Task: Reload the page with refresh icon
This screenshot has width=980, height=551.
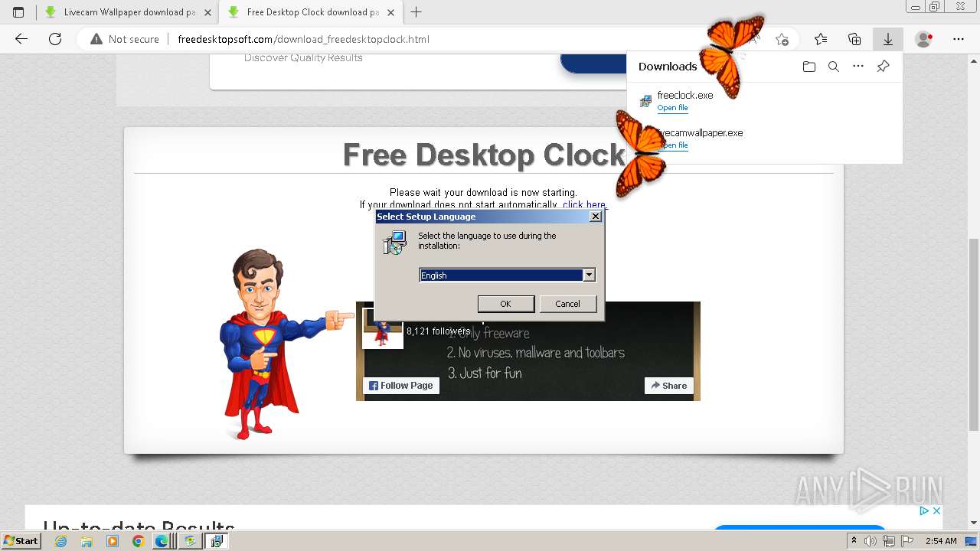Action: pyautogui.click(x=55, y=39)
